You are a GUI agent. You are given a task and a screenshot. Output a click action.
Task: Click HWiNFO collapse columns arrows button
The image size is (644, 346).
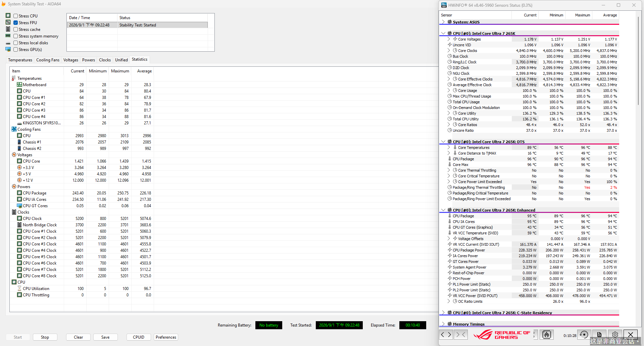coord(461,335)
